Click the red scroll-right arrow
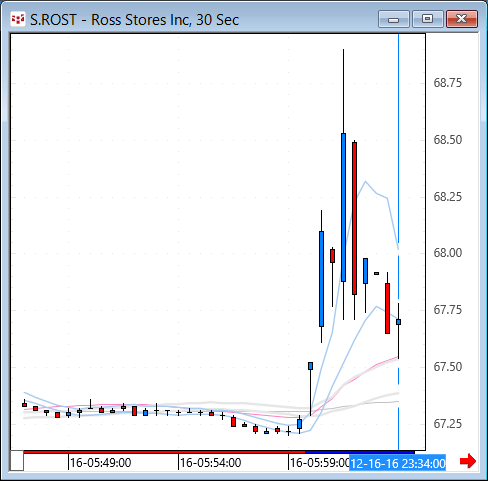488x481 pixels. click(468, 461)
